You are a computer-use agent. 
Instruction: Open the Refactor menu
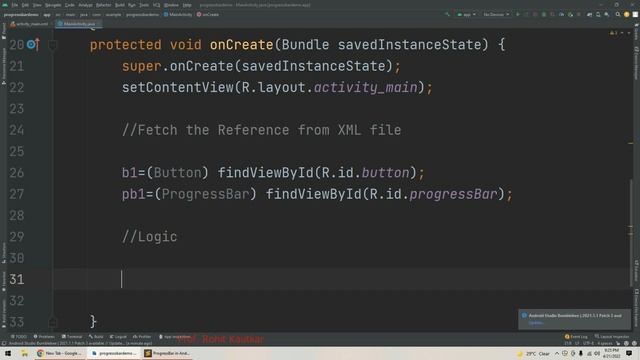[x=104, y=5]
